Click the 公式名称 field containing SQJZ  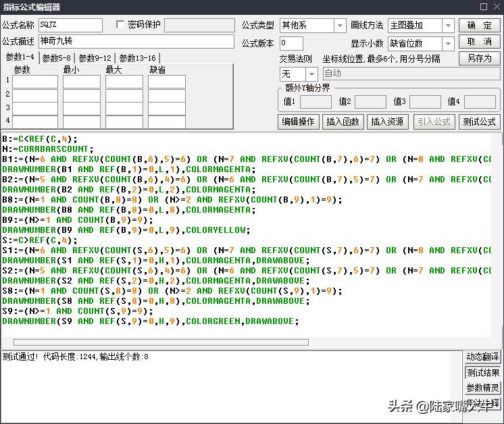click(x=70, y=25)
